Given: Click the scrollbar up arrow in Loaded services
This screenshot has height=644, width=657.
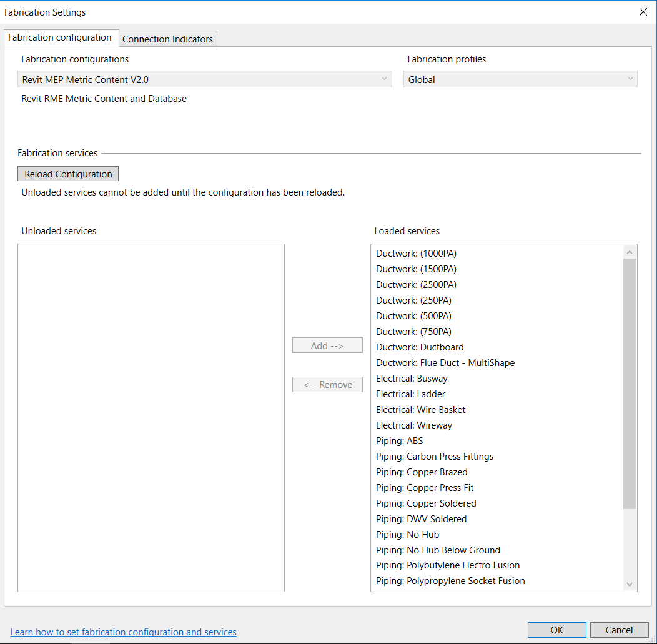Looking at the screenshot, I should point(630,251).
